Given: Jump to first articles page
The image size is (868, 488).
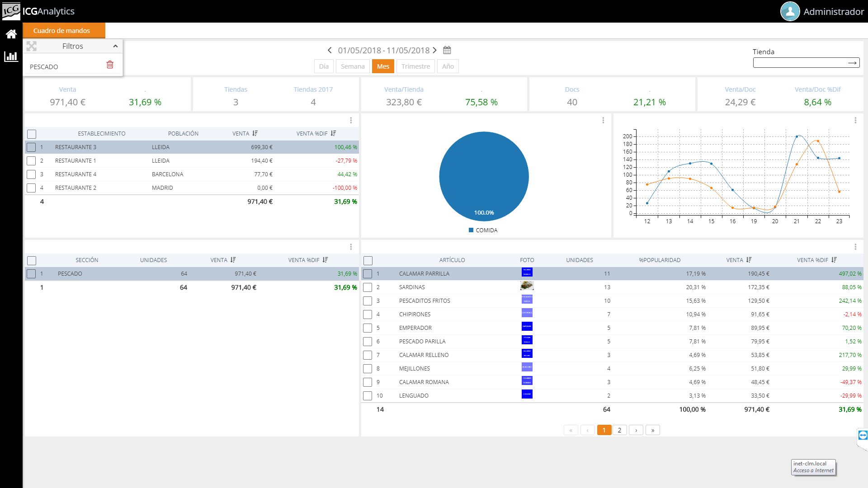Looking at the screenshot, I should [571, 430].
